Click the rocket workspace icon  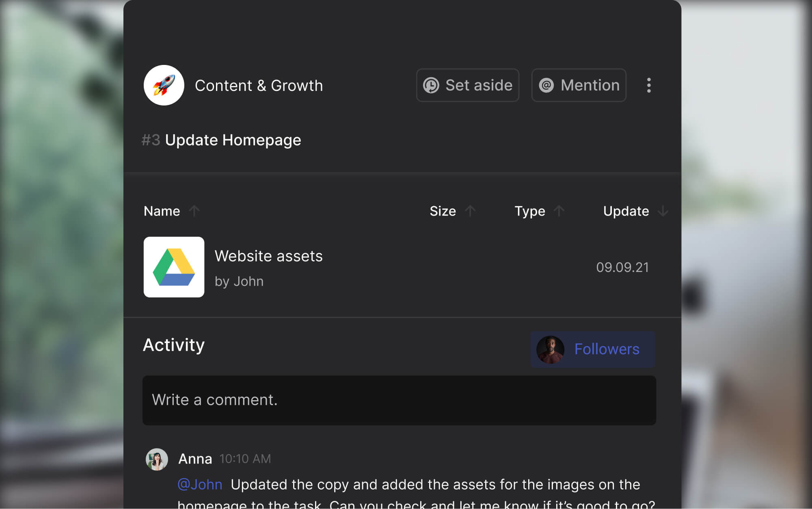pos(164,85)
